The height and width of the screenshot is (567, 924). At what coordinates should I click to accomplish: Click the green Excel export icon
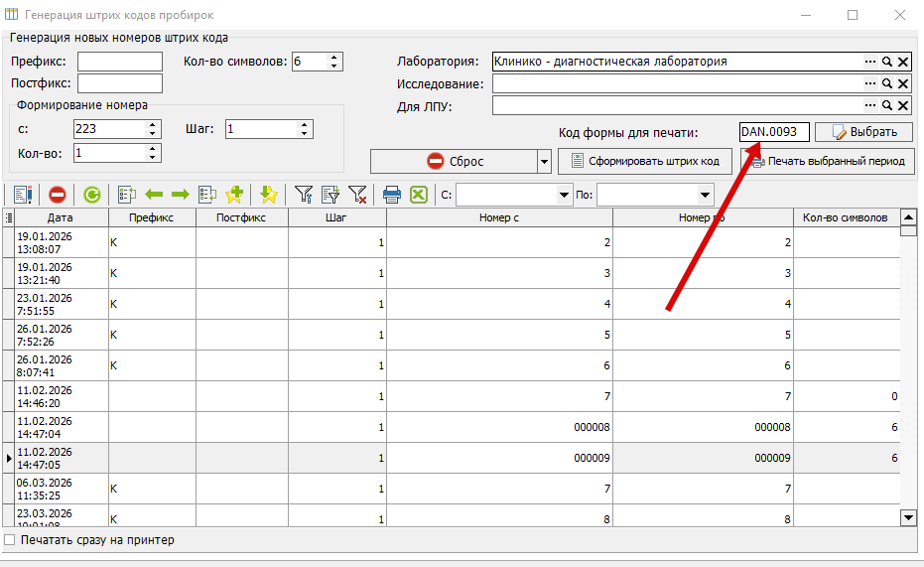[419, 195]
